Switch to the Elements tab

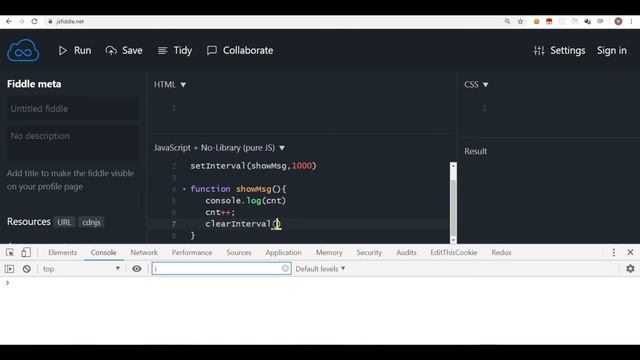[x=62, y=252]
